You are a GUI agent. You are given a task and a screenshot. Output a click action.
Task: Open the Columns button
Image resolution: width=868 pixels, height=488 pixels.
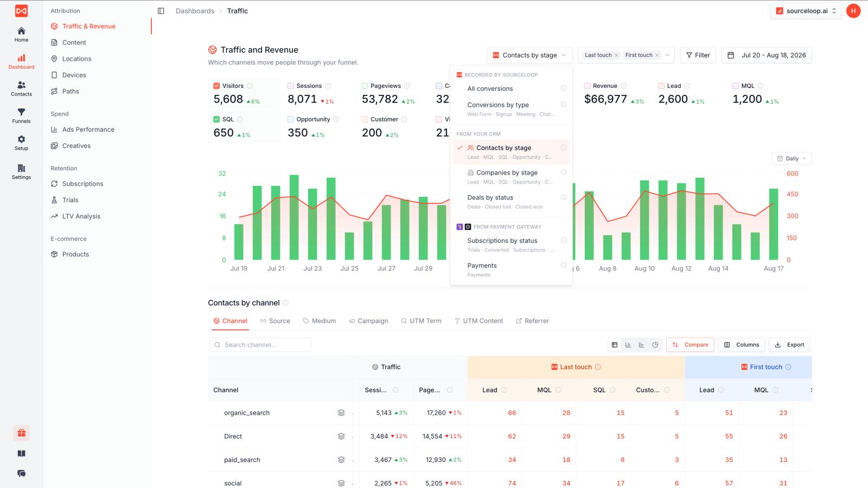(742, 345)
